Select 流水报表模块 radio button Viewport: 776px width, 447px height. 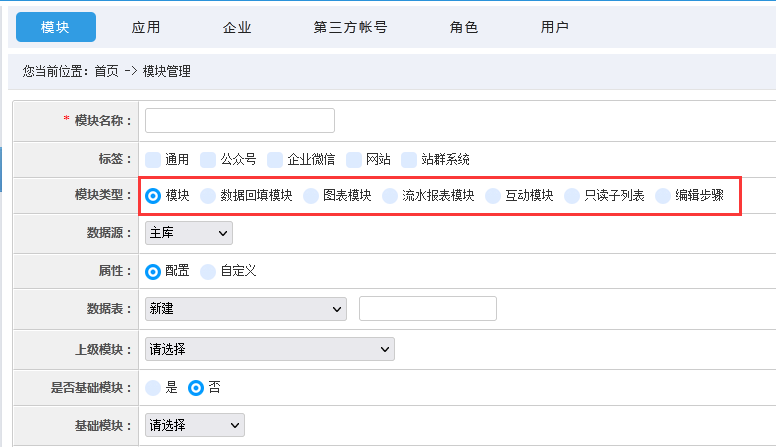(390, 196)
